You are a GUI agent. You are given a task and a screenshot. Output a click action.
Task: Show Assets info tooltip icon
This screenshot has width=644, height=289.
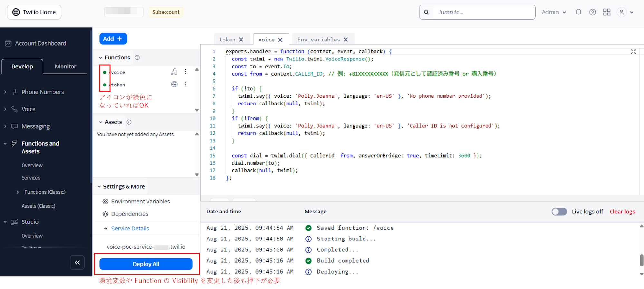pos(129,122)
